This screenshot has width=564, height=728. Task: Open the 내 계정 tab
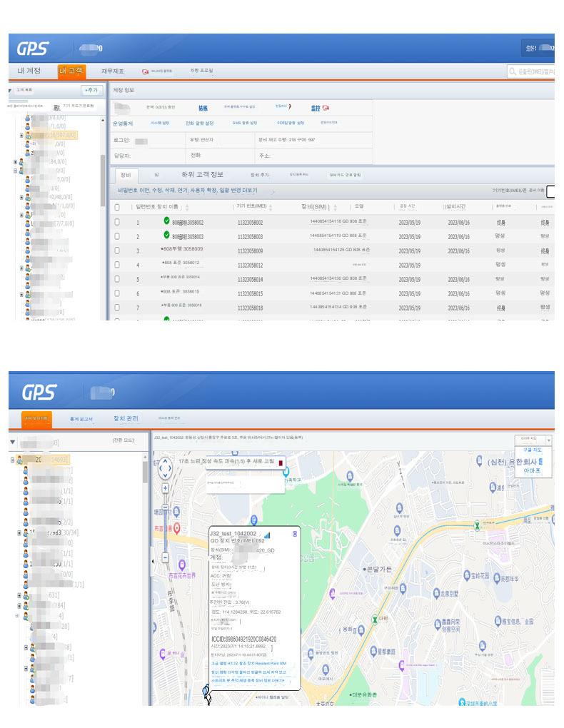[29, 71]
